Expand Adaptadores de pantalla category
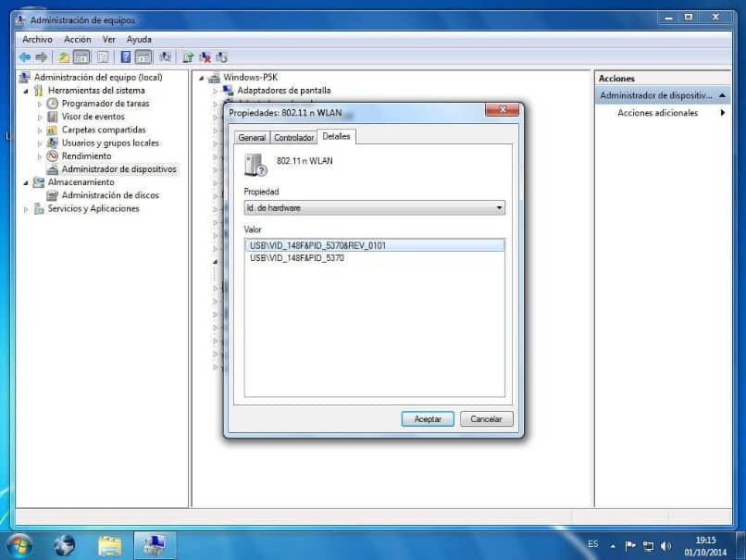The width and height of the screenshot is (746, 560). 216,91
